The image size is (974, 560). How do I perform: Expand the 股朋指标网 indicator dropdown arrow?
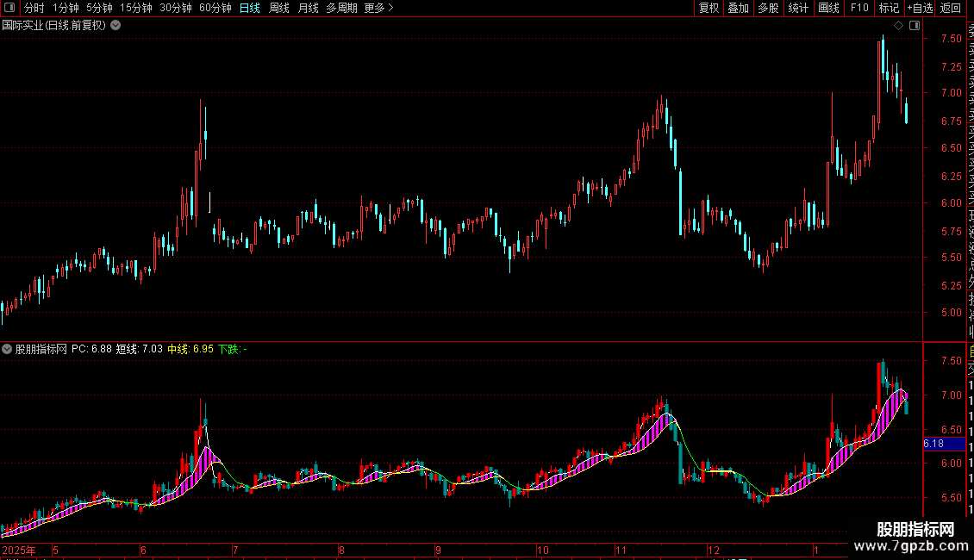(7, 350)
